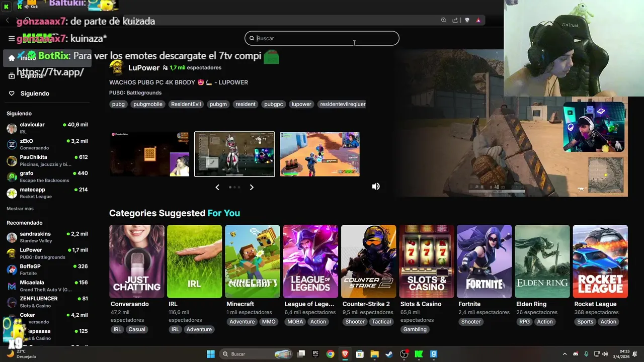
Task: Select the pubg tag
Action: 118,104
